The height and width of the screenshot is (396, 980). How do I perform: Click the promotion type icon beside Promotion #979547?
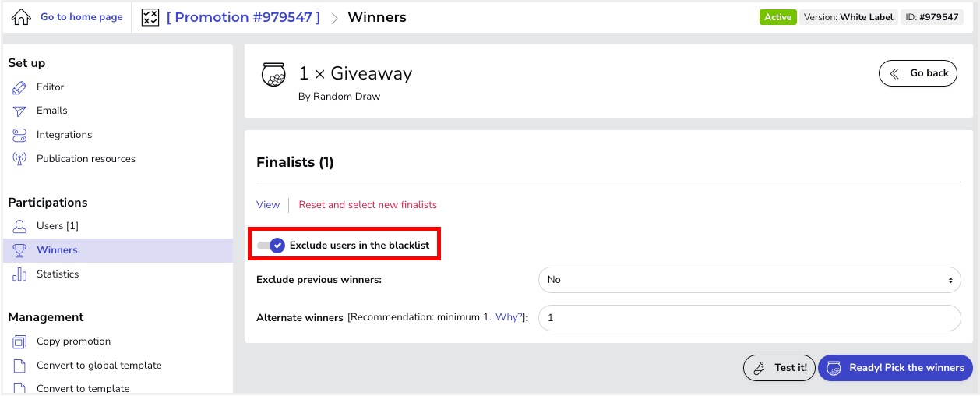point(150,17)
